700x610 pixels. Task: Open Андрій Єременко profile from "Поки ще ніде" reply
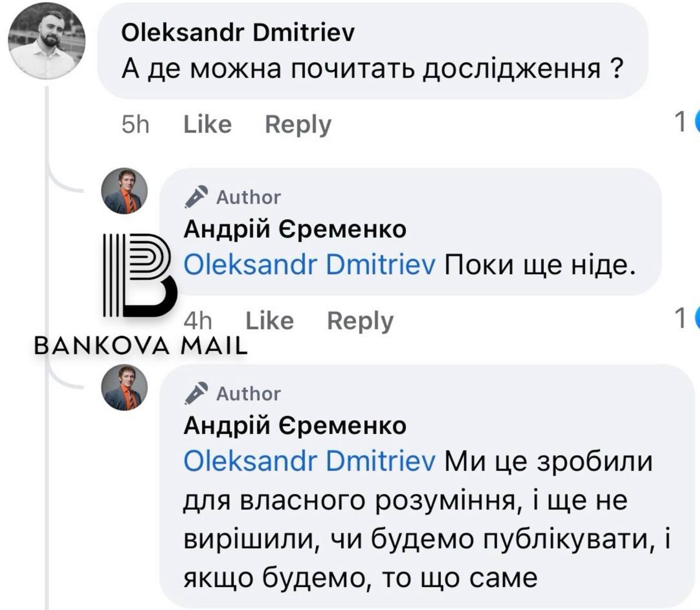click(295, 229)
